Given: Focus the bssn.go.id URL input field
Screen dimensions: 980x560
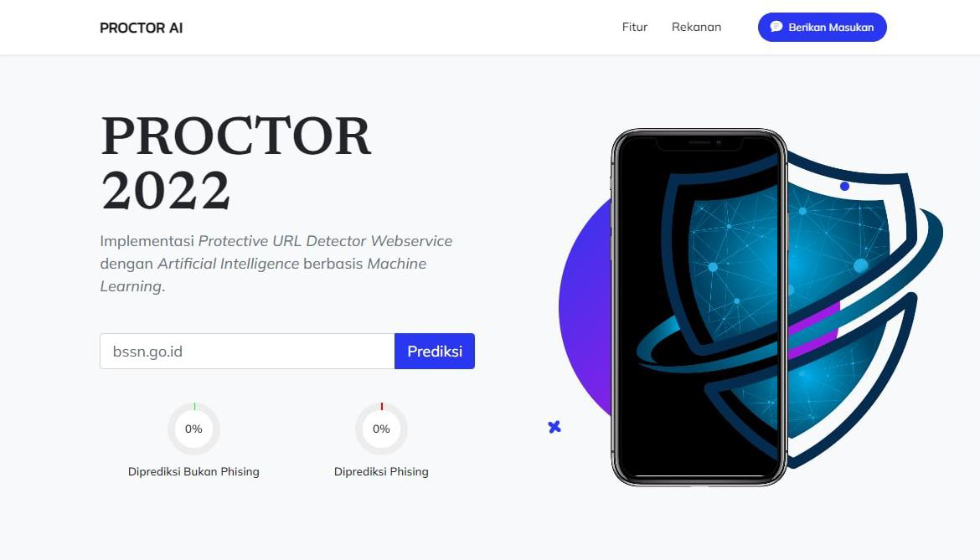Looking at the screenshot, I should [247, 351].
